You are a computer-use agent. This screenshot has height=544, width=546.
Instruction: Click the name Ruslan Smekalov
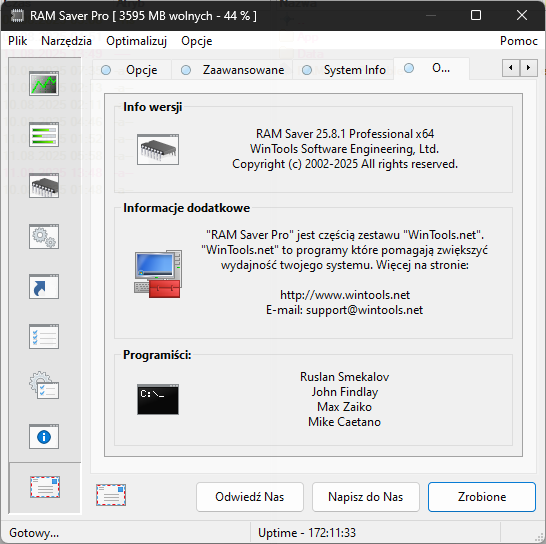point(345,377)
